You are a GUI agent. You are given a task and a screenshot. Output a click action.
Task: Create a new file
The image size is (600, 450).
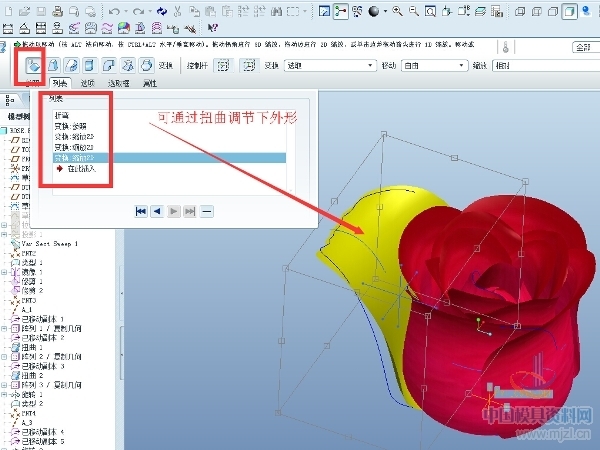pyautogui.click(x=8, y=11)
